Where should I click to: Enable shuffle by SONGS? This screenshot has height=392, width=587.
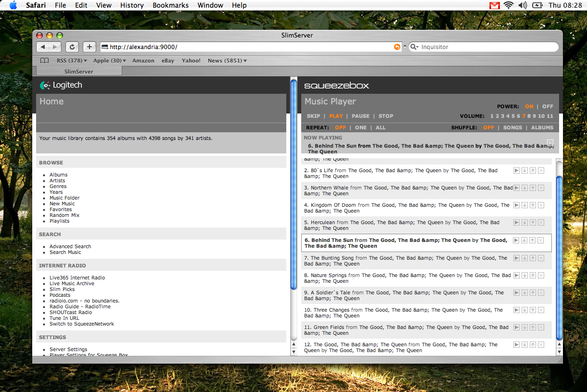click(512, 128)
